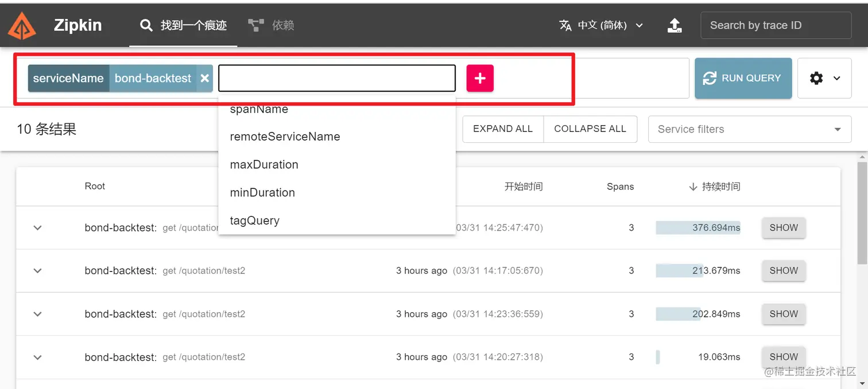
Task: Open the Service filters dropdown
Action: pos(749,129)
